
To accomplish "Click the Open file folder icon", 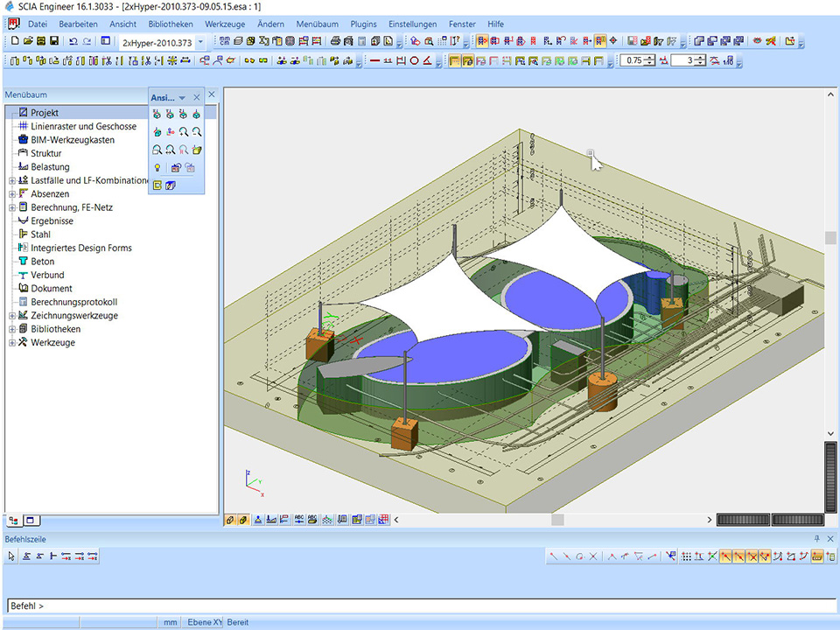I will click(28, 41).
